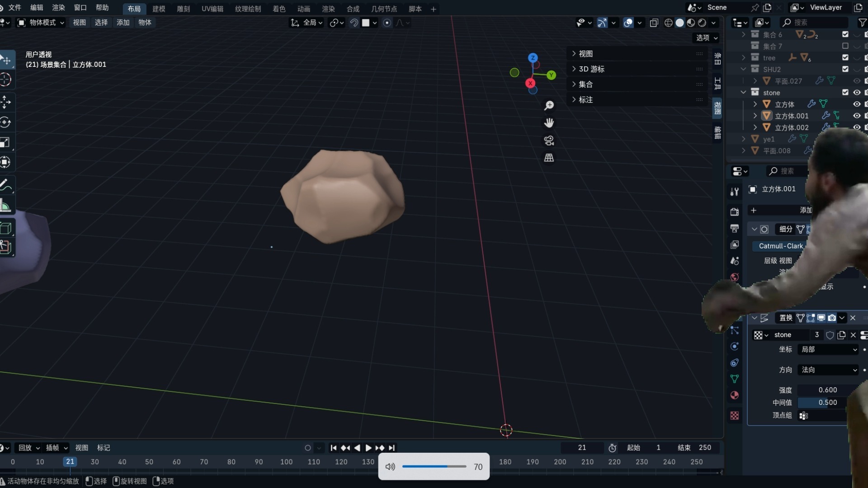Open the Scene properties tab
The image size is (868, 488).
[x=735, y=261]
